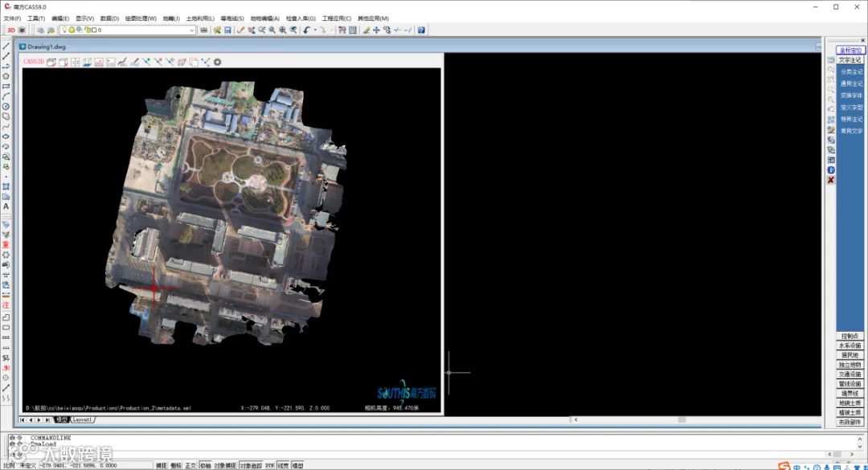Click the pan move icon in toolbar
Image resolution: width=868 pixels, height=470 pixels.
pyautogui.click(x=376, y=30)
